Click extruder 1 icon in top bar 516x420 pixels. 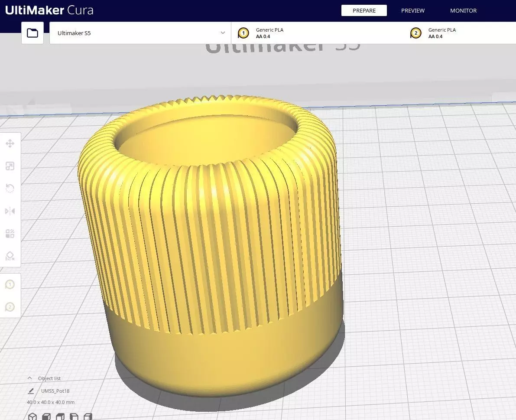pos(243,33)
